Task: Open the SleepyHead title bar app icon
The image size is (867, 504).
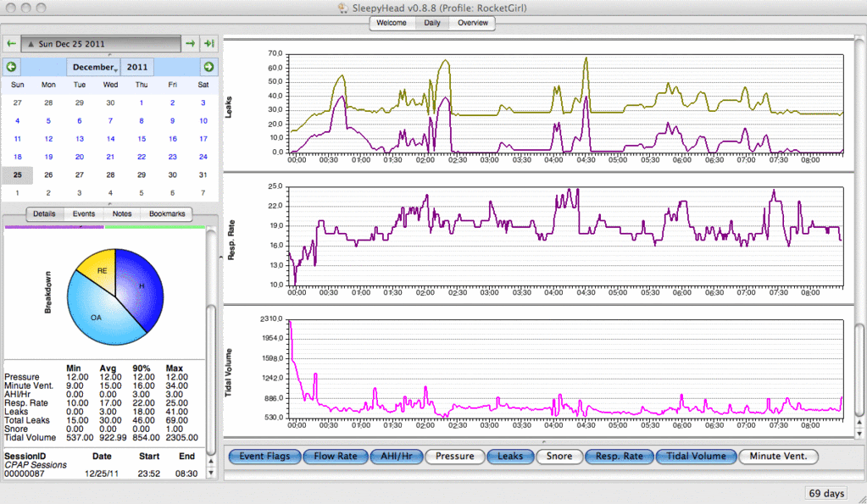Action: (x=343, y=8)
